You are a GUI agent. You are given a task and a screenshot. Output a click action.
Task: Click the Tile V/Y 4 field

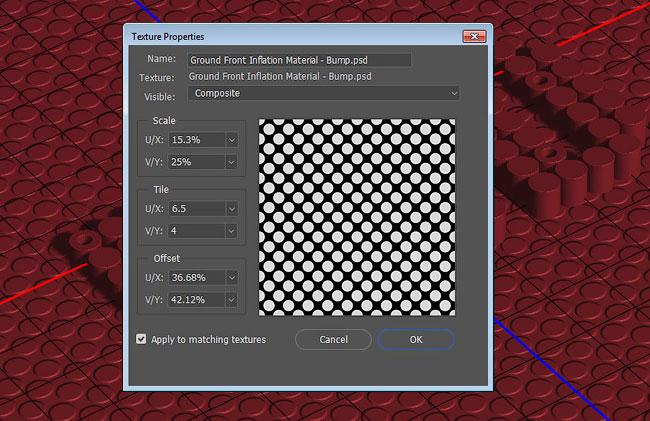coord(197,231)
